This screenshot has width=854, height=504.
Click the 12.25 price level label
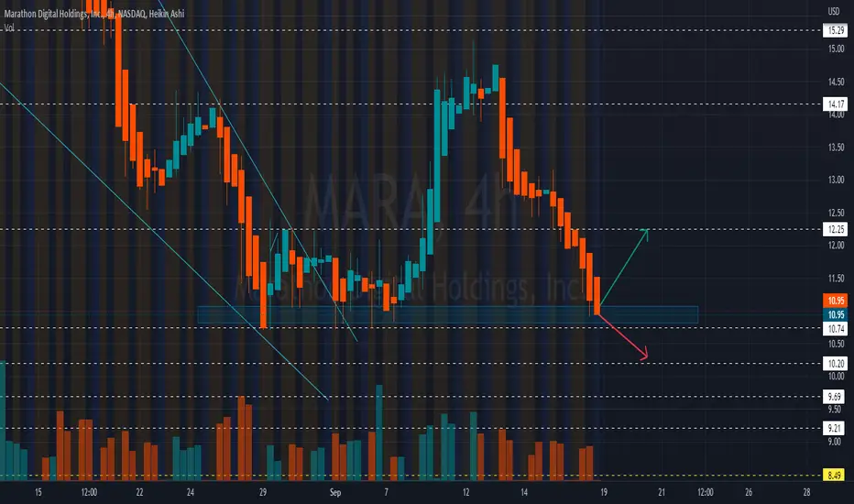tap(836, 229)
